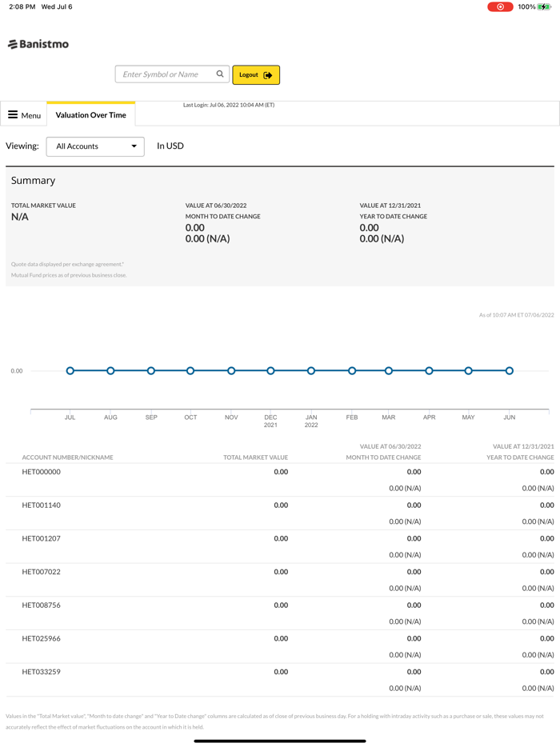560x747 pixels.
Task: Focus the Enter Symbol or Name field
Action: coord(166,74)
